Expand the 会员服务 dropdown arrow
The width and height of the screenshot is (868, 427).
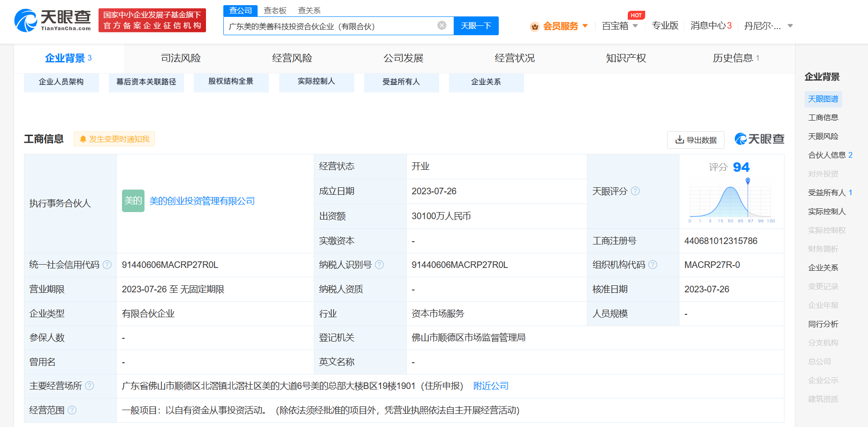[585, 26]
